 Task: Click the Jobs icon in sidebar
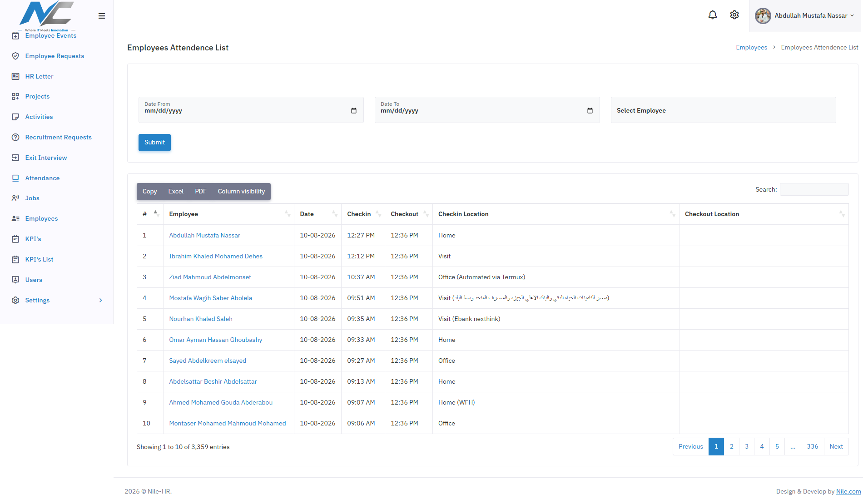pos(15,198)
